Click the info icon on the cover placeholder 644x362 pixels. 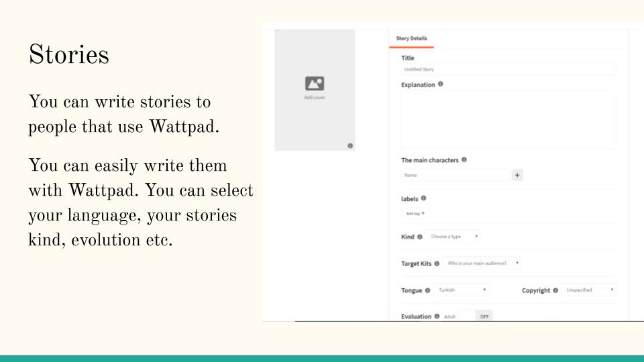(350, 145)
